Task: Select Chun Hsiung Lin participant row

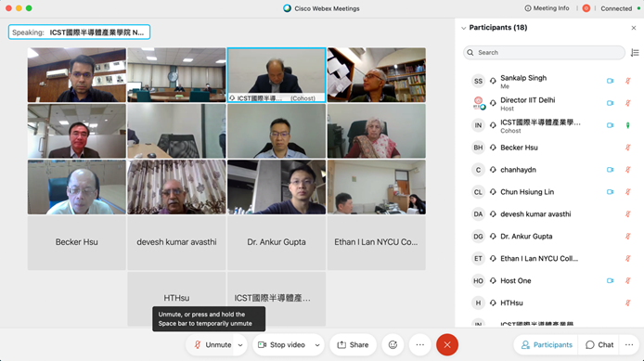Action: 549,192
